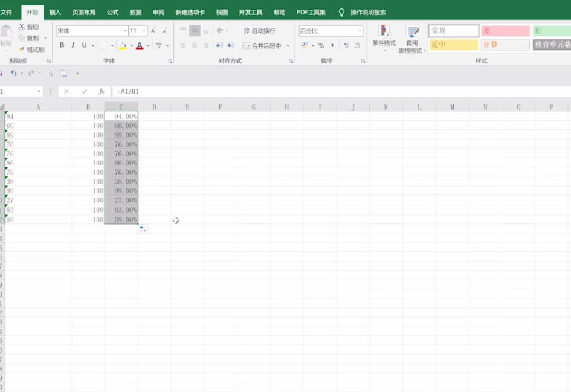The height and width of the screenshot is (392, 571).
Task: Decrease font size with smaller A icon
Action: 164,31
